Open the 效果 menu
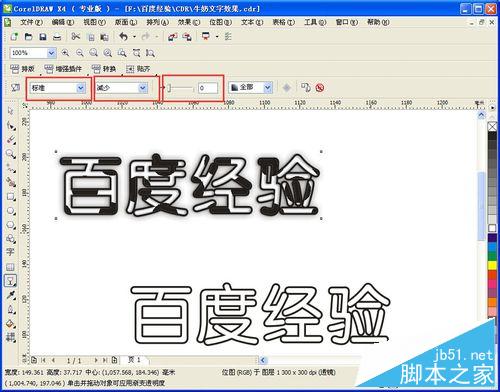Screen dimensions: 500x392 click(189, 22)
